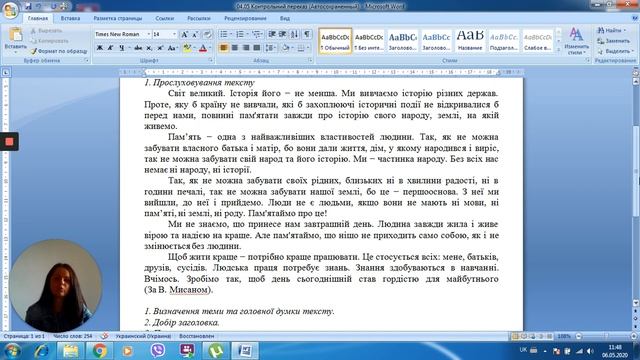Apply bold with the Ж button
This screenshot has width=640, height=360.
[x=99, y=48]
